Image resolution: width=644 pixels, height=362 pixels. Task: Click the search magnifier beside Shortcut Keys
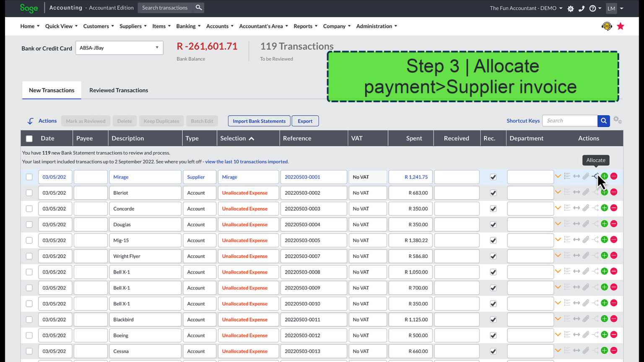[x=603, y=121]
